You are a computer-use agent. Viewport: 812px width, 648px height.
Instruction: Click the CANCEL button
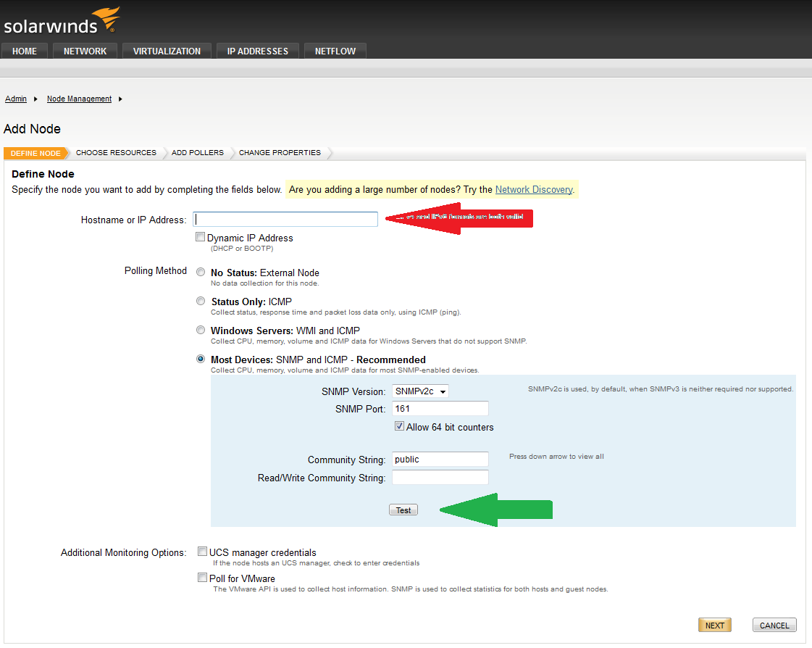[774, 626]
